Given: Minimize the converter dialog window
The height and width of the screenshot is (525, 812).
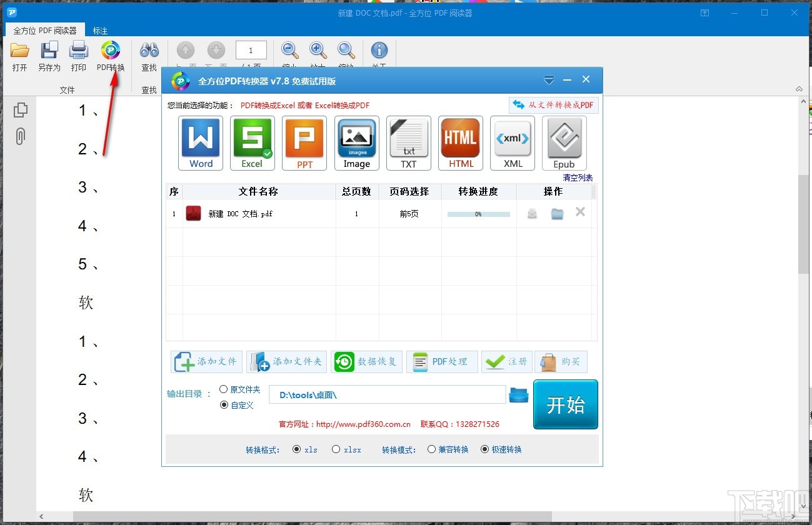Looking at the screenshot, I should pos(568,80).
